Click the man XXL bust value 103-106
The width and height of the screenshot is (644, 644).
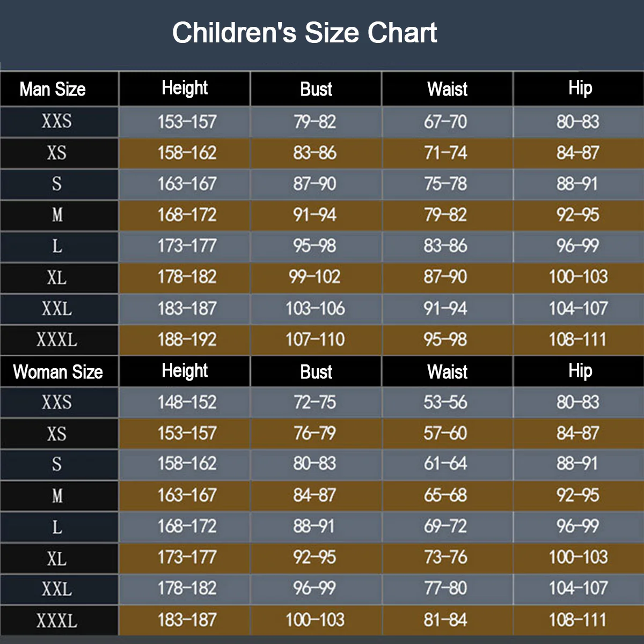click(x=315, y=309)
